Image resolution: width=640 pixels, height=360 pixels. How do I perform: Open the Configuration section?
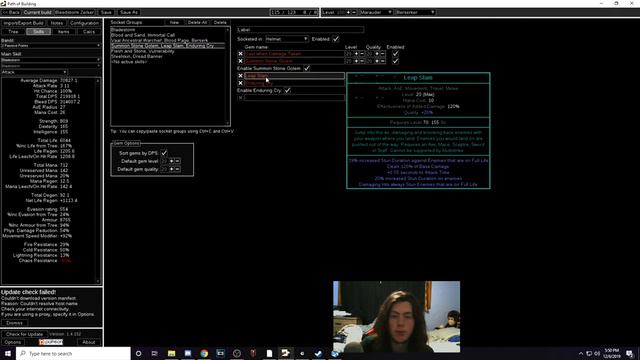click(x=84, y=23)
